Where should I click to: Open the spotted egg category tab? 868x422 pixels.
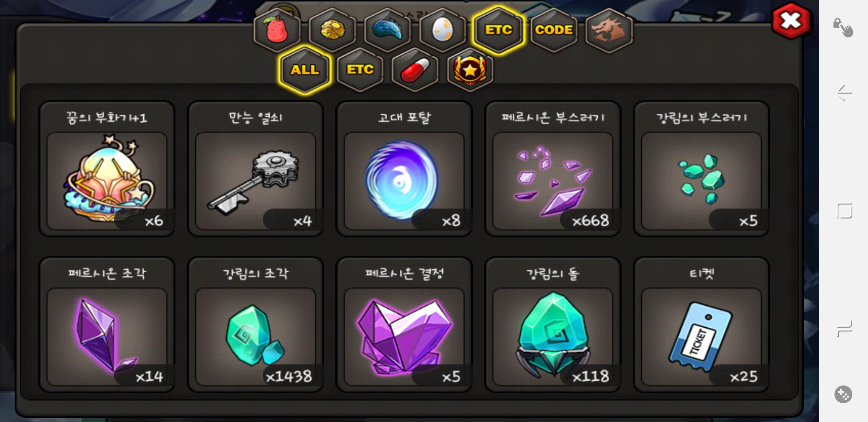(x=443, y=30)
